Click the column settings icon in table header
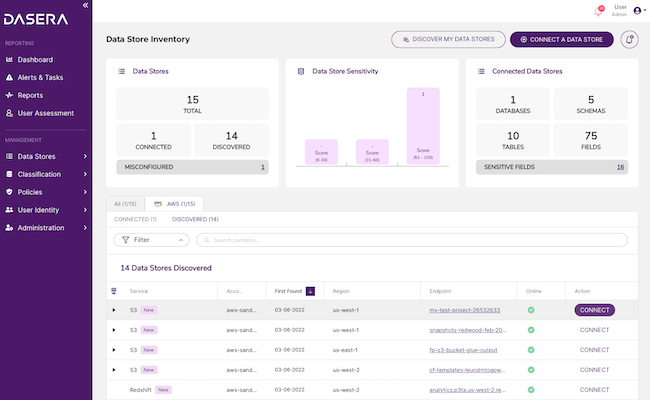This screenshot has width=650, height=400. (x=113, y=291)
